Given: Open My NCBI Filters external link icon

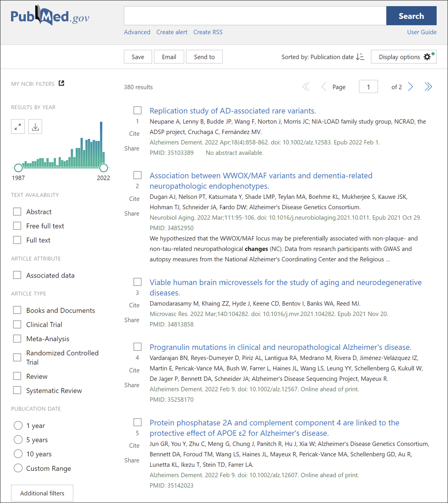Looking at the screenshot, I should pos(61,83).
